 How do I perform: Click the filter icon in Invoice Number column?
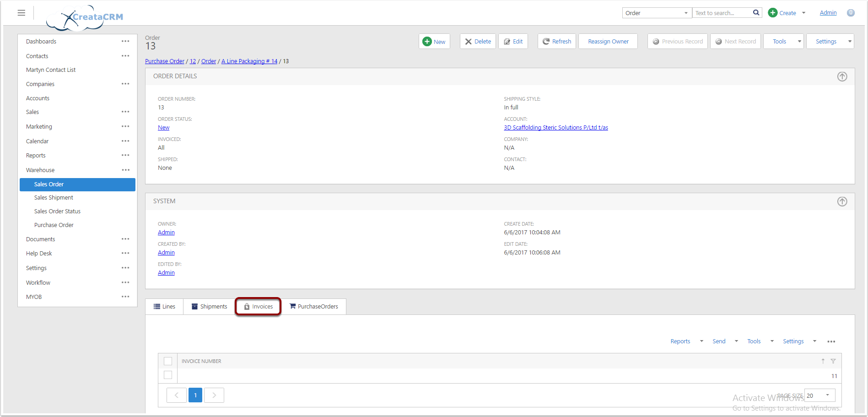[x=833, y=361]
